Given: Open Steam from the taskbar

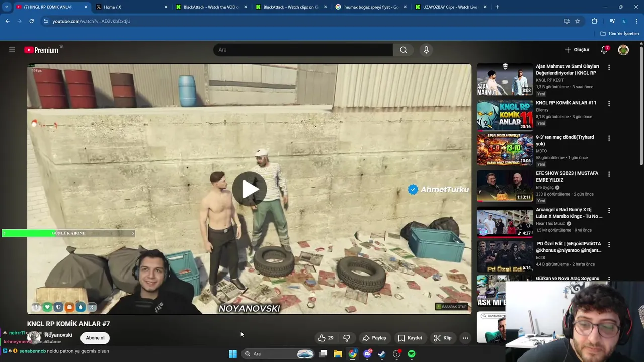Looking at the screenshot, I should point(382,354).
